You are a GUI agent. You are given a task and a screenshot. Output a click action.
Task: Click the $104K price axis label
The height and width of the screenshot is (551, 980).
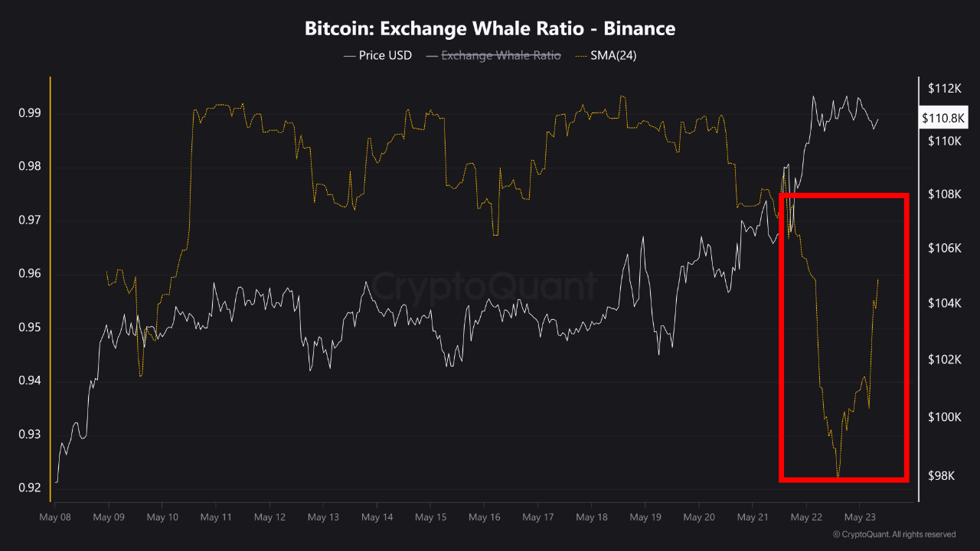point(945,304)
